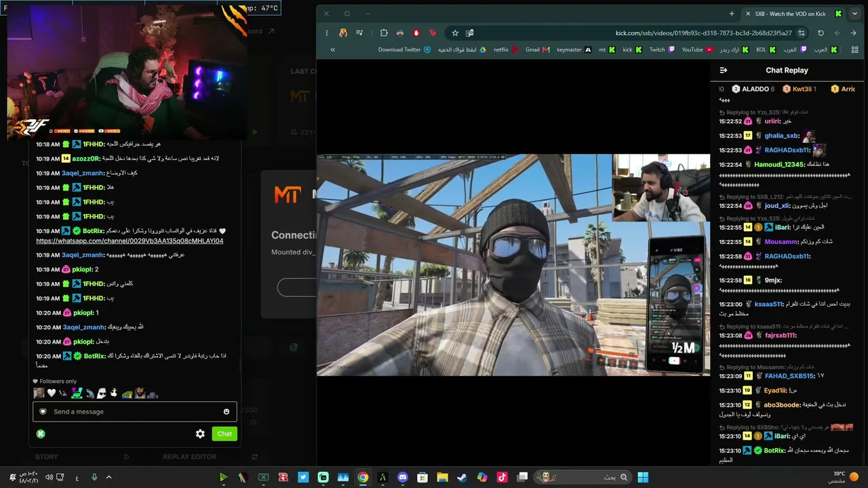The image size is (868, 488).
Task: Open the browser tab search dropdown
Action: 854,14
